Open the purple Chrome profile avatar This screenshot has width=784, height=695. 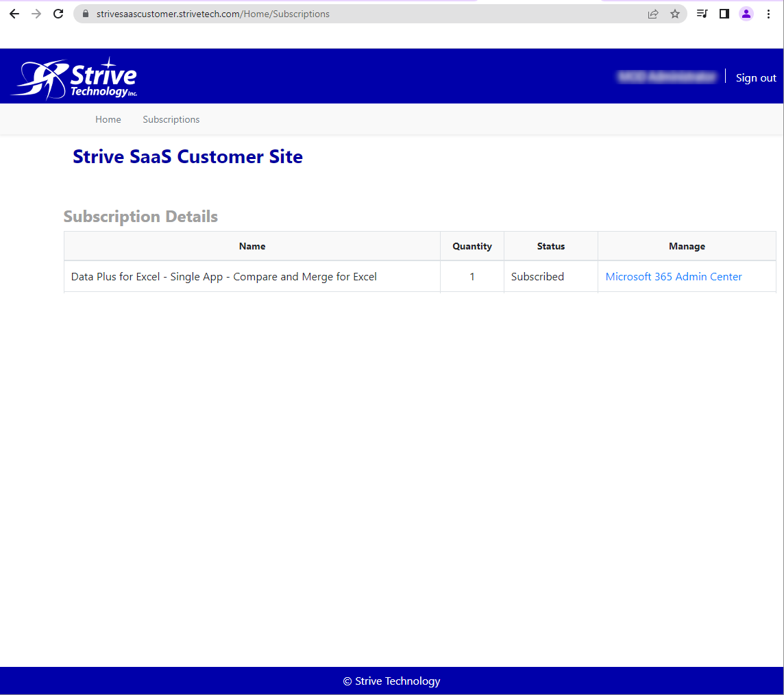pyautogui.click(x=746, y=14)
